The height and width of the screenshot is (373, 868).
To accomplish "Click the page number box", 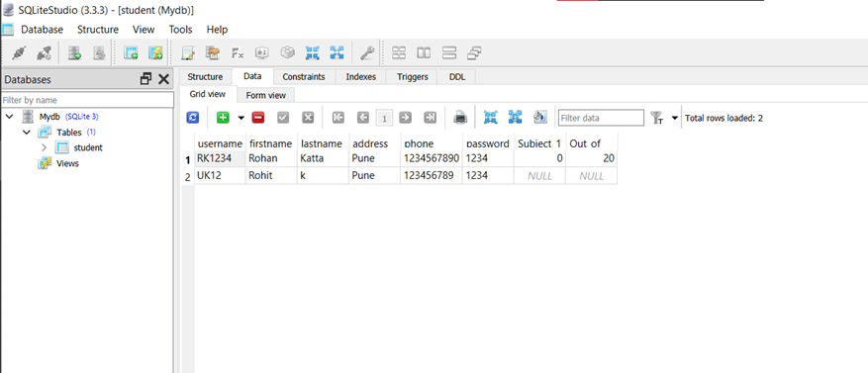I will (x=384, y=118).
